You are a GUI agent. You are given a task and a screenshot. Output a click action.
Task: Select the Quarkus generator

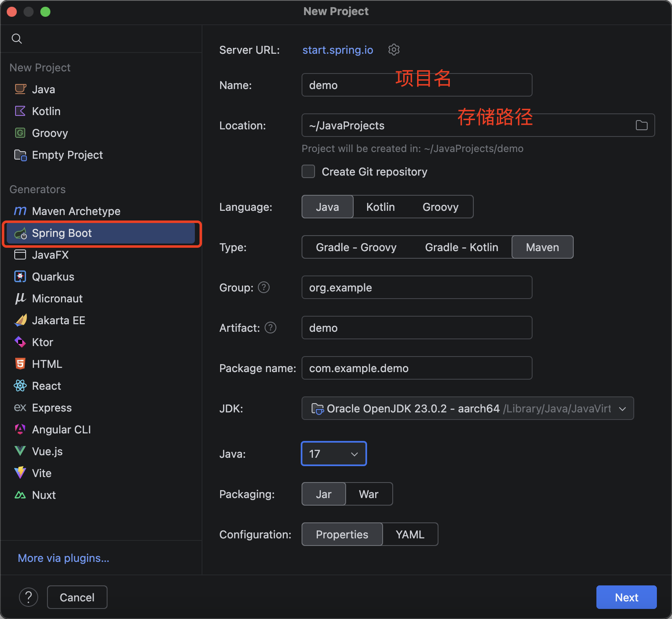point(53,277)
